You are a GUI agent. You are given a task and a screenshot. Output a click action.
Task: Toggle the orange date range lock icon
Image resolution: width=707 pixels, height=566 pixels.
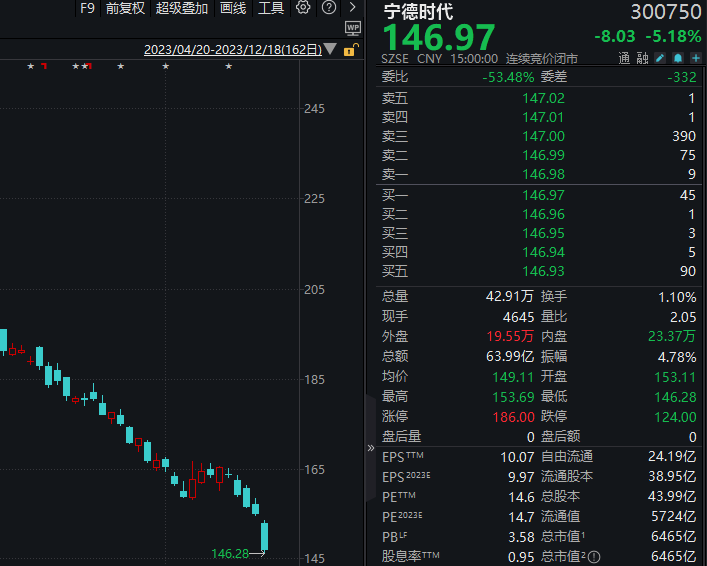[351, 49]
